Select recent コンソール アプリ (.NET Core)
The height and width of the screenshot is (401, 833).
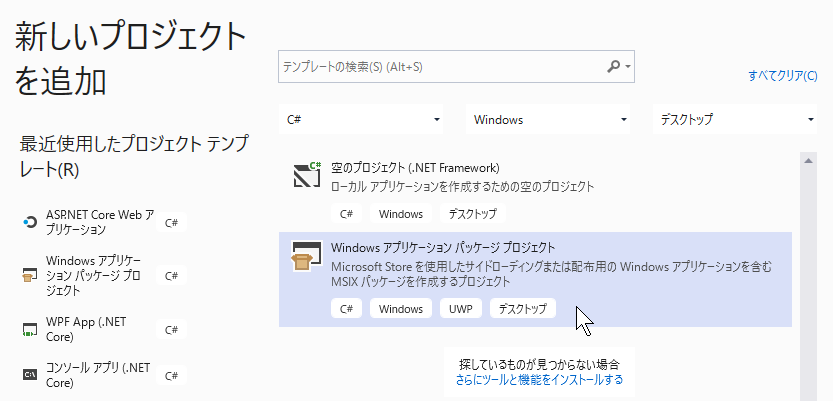(x=100, y=375)
